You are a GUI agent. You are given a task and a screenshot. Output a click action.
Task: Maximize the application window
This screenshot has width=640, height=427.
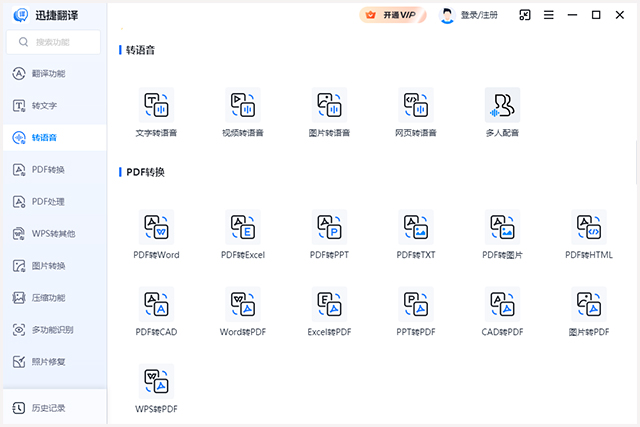point(596,15)
